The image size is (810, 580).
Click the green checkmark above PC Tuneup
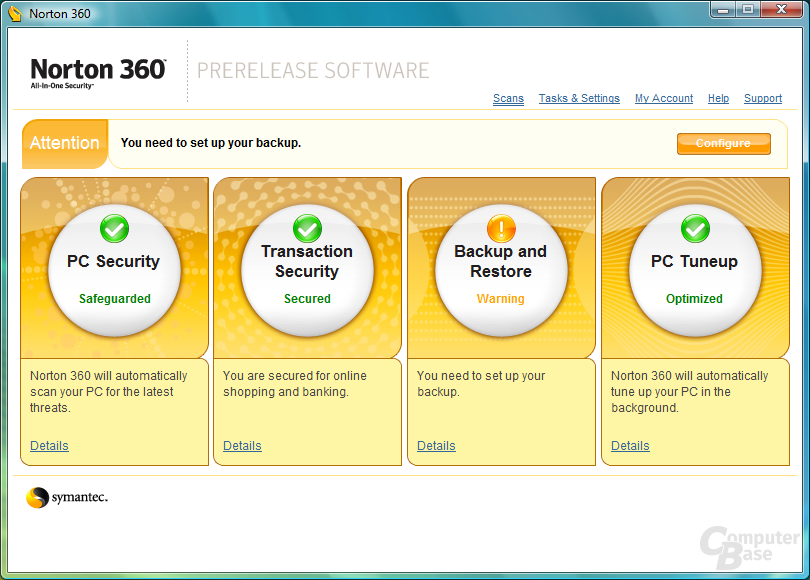point(695,228)
